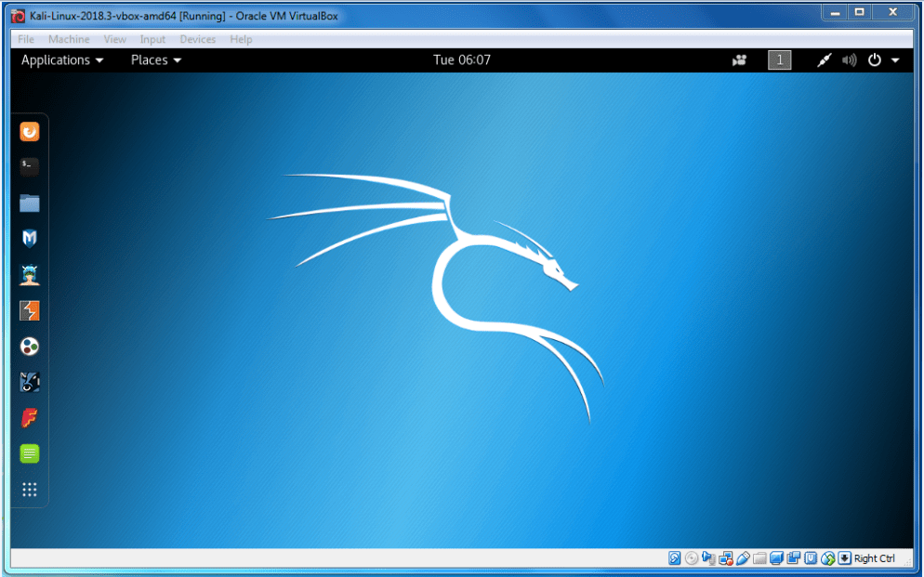924x577 pixels.
Task: Launch Metasploit Framework from the dock
Action: coord(30,239)
